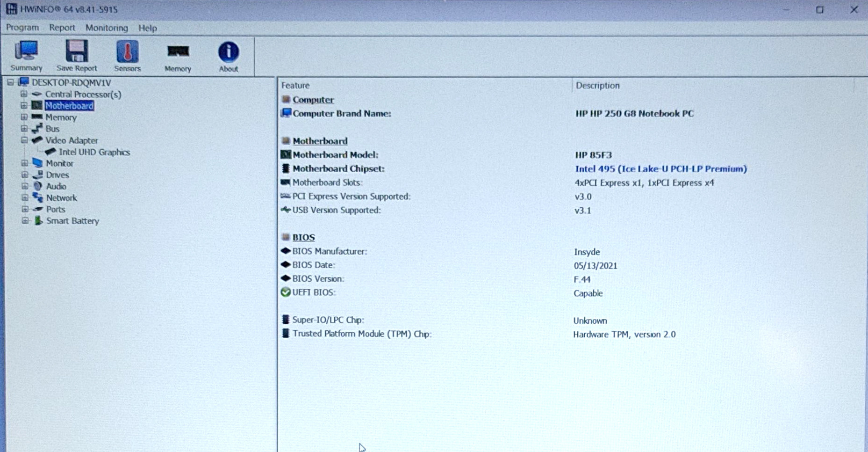Image resolution: width=868 pixels, height=452 pixels.
Task: Expand the Motherboard tree node
Action: coord(24,105)
